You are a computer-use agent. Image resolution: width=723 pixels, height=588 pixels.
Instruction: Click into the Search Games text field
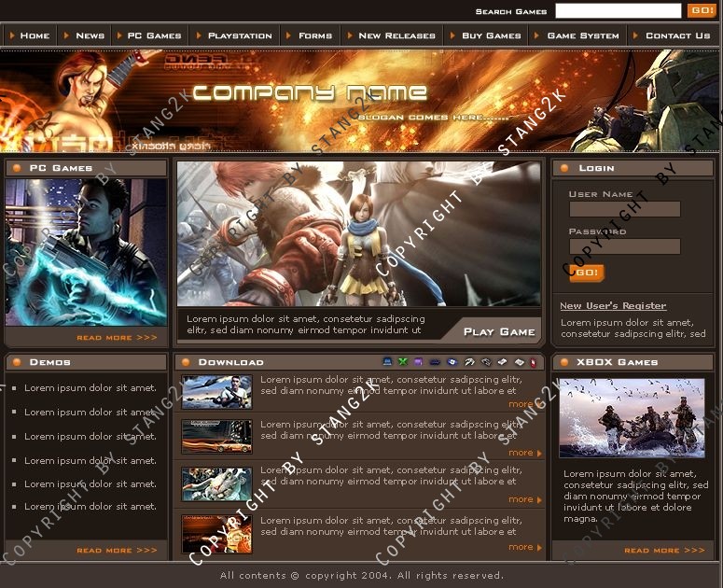click(618, 11)
